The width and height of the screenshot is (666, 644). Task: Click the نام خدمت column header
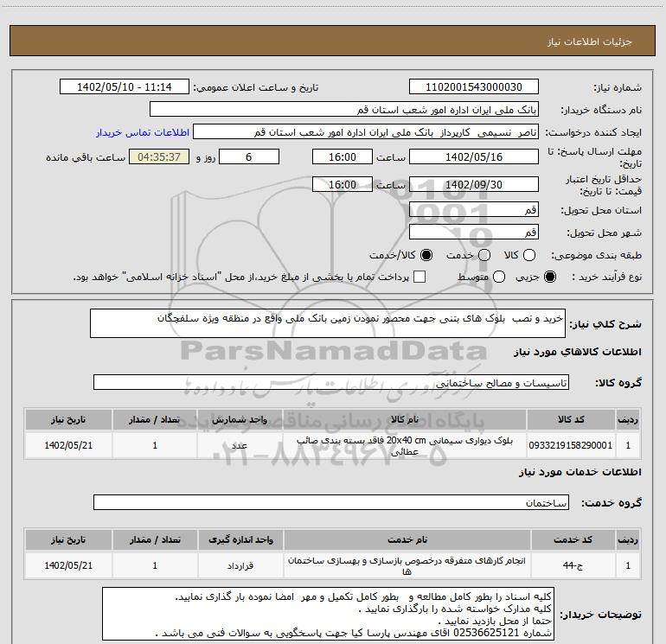pyautogui.click(x=407, y=539)
